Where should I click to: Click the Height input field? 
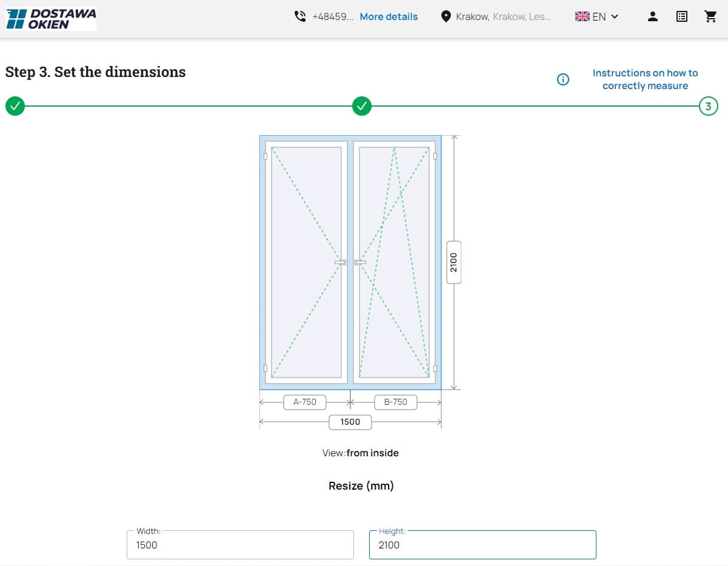pyautogui.click(x=483, y=545)
